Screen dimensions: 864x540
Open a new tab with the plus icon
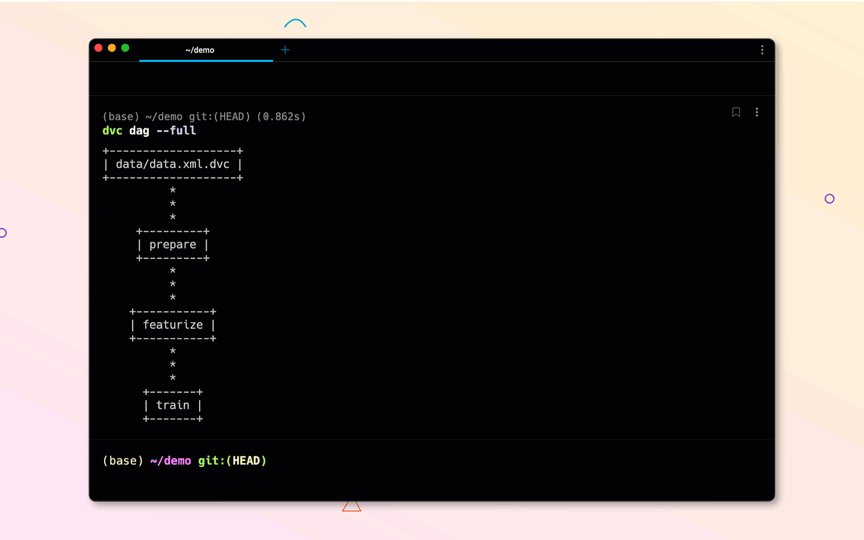[285, 50]
